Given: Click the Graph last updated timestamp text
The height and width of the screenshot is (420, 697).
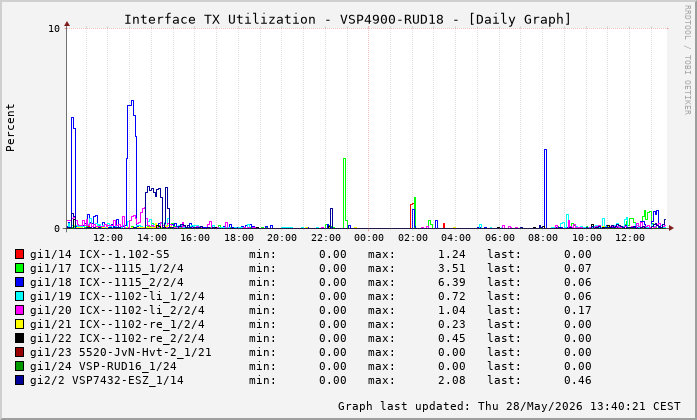Looking at the screenshot, I should [509, 406].
